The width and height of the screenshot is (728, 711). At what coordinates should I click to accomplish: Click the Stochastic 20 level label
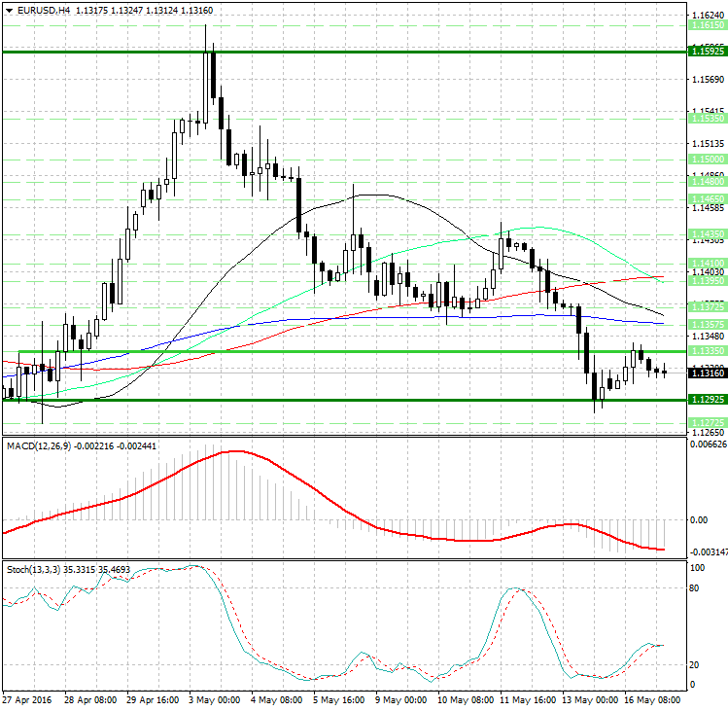694,665
